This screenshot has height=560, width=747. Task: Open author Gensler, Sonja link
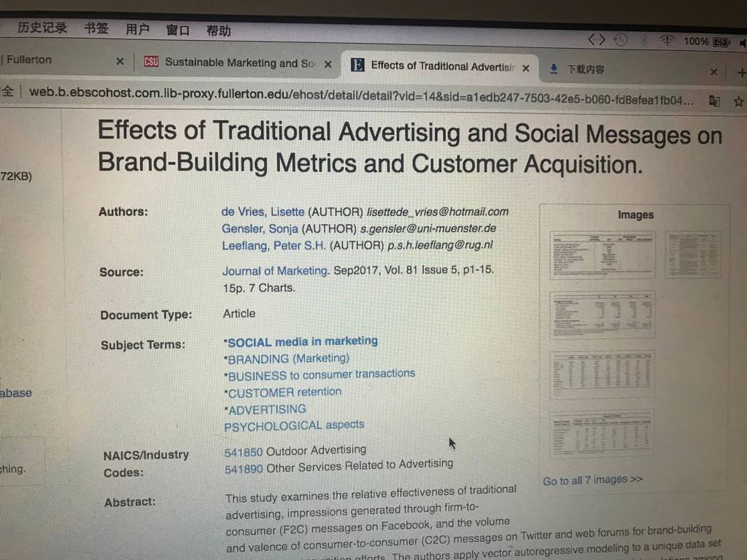click(x=260, y=228)
